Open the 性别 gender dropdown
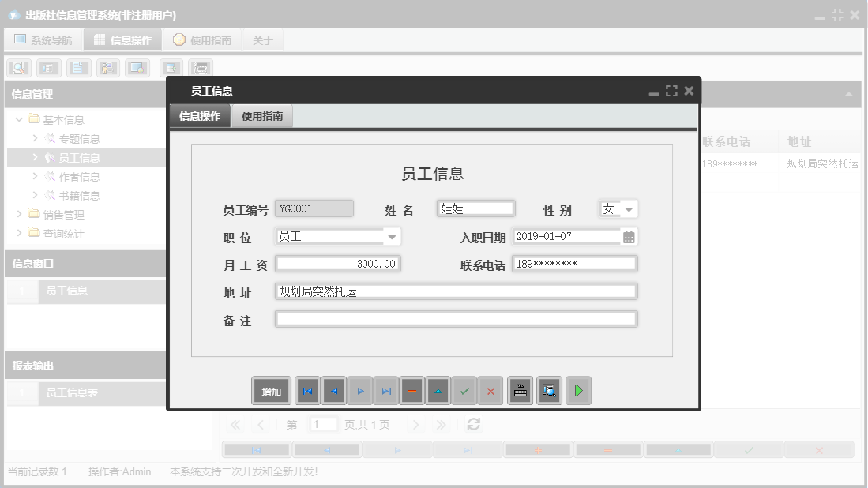 tap(629, 208)
